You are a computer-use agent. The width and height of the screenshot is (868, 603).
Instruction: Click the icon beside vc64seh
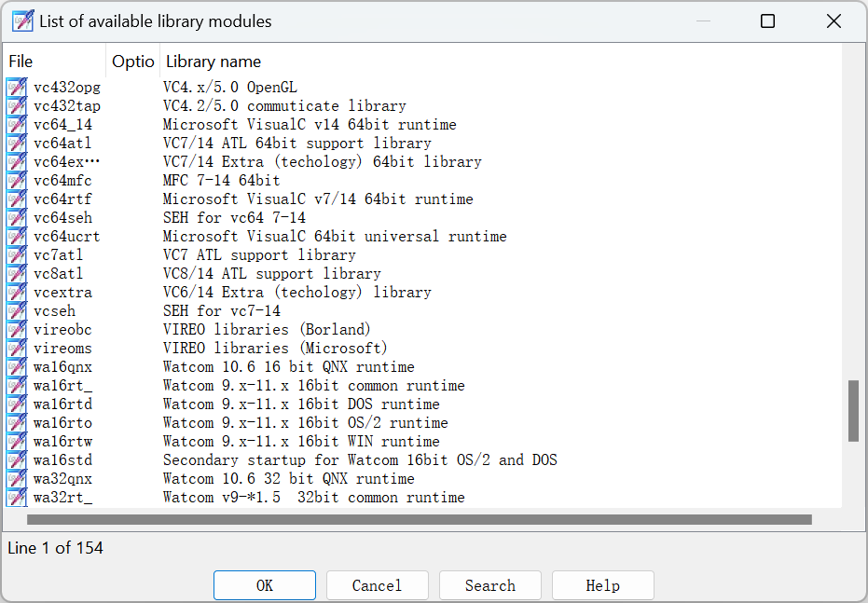coord(17,218)
